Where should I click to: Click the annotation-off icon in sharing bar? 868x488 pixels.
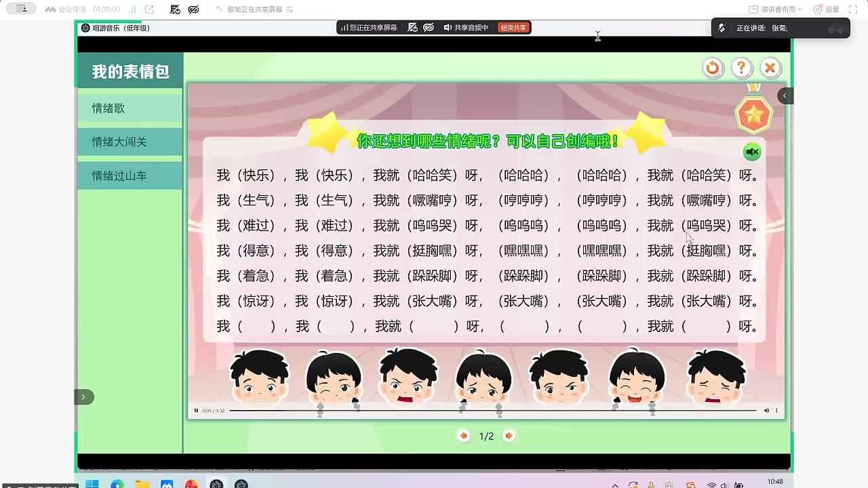(x=412, y=28)
